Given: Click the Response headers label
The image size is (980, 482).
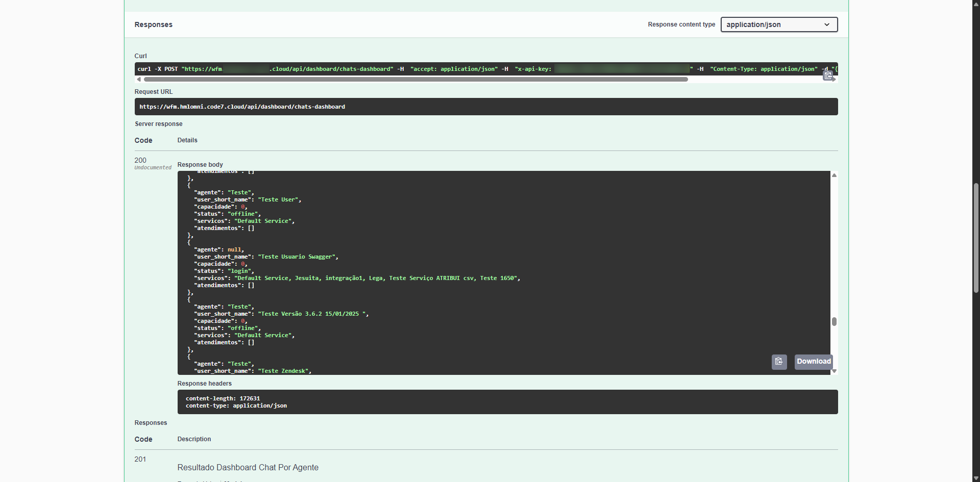Looking at the screenshot, I should (205, 384).
